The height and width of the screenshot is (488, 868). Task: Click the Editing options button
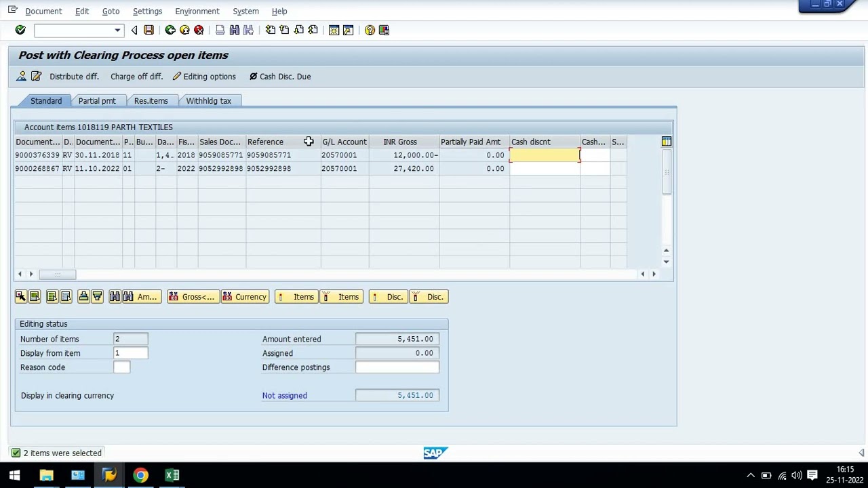point(204,77)
